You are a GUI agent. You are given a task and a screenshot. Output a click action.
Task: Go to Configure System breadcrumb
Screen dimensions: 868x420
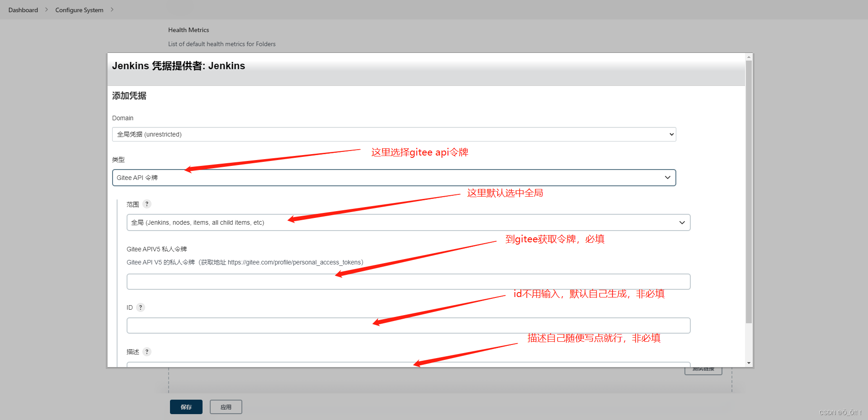pos(79,10)
